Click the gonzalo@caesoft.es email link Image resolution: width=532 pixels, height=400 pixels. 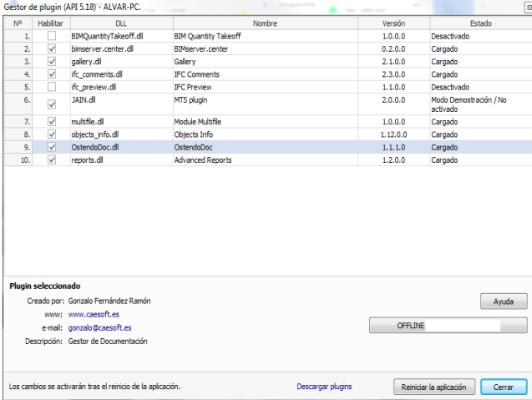[99, 328]
